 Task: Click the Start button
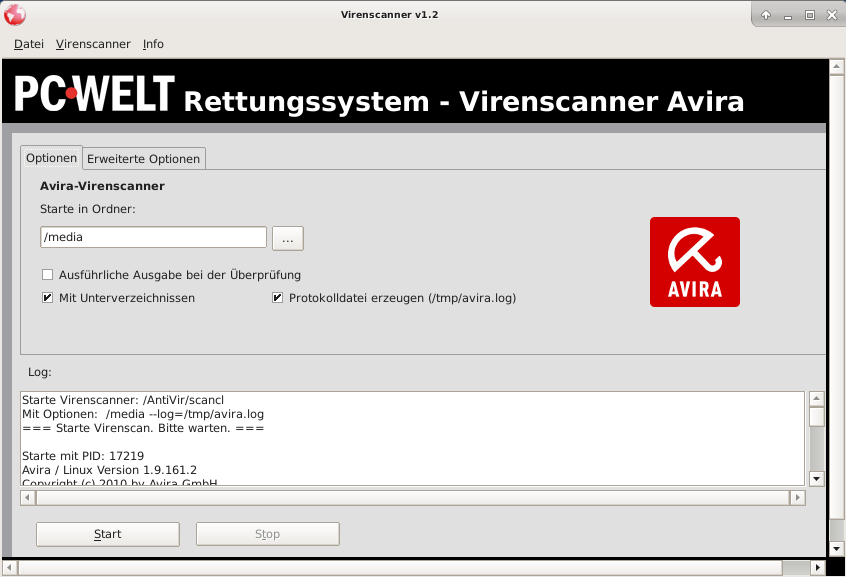tap(108, 534)
